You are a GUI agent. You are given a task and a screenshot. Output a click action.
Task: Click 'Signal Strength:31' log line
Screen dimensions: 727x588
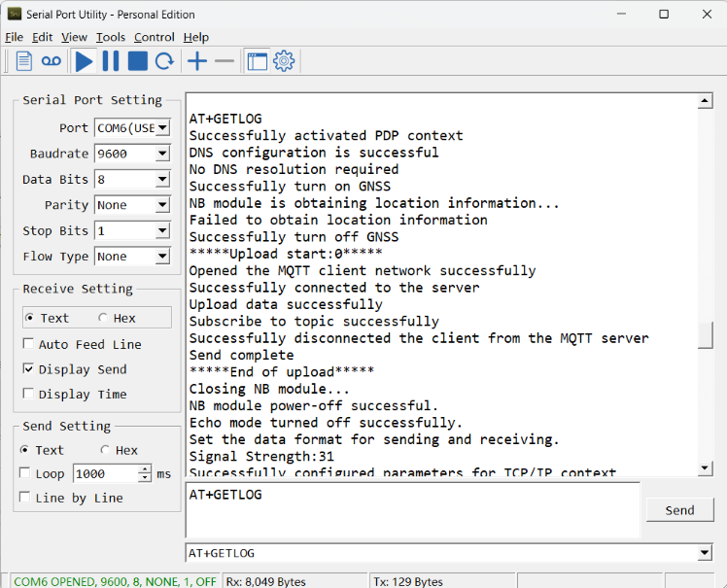coord(261,456)
